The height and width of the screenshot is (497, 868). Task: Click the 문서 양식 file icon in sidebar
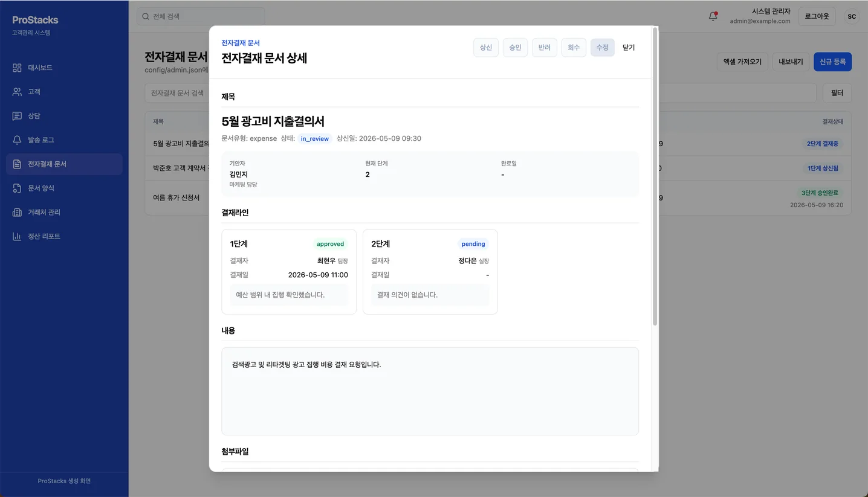17,188
